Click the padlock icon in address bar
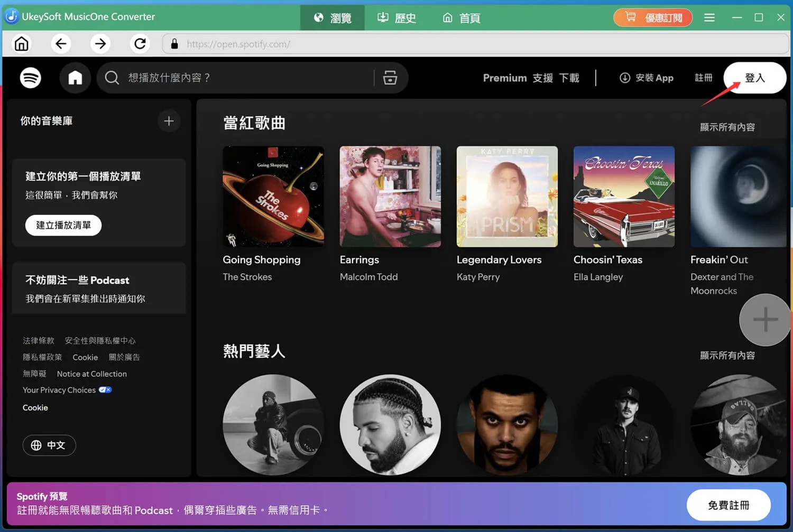The height and width of the screenshot is (532, 793). [x=174, y=44]
